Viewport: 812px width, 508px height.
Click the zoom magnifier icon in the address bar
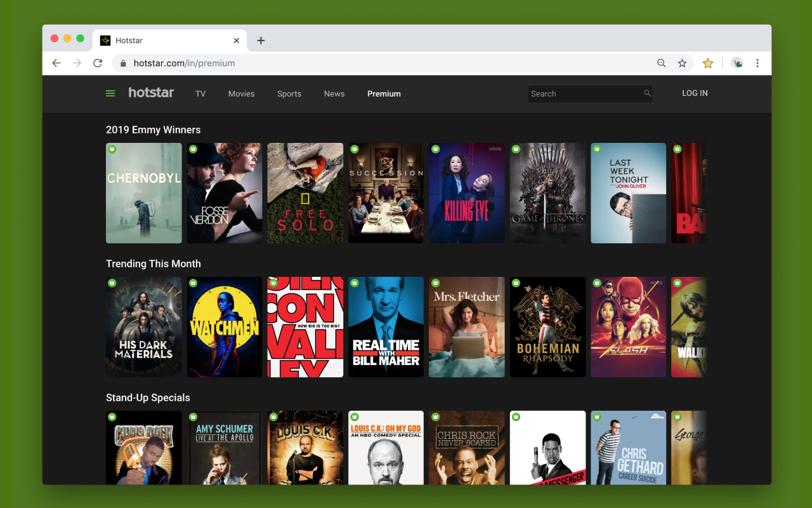tap(662, 63)
